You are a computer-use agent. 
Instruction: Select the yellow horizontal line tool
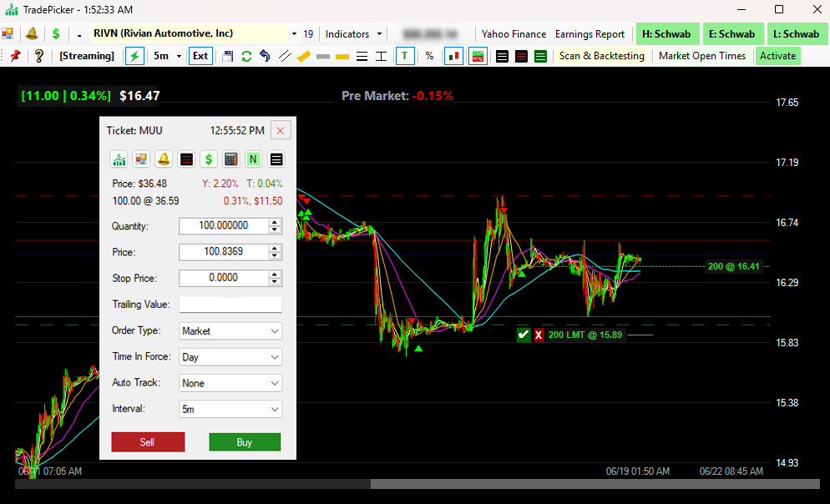(x=342, y=57)
